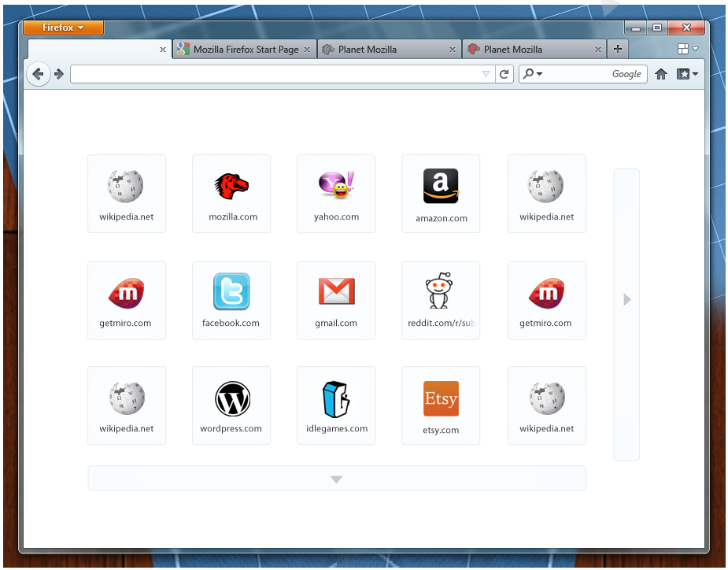Close the Mozilla Firefox Start Page tab
The image size is (728, 570).
[x=307, y=50]
